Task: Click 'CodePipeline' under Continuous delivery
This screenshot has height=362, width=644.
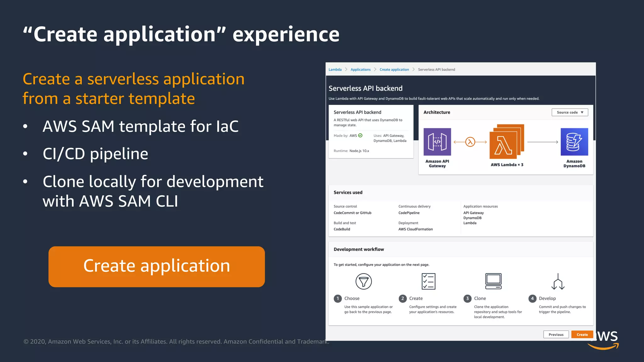Action: pyautogui.click(x=409, y=213)
